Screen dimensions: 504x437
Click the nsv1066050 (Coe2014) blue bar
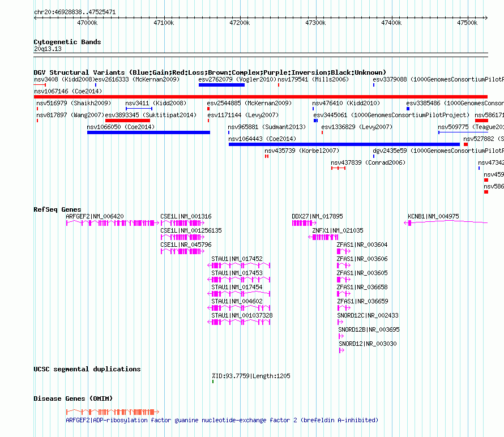pos(148,132)
